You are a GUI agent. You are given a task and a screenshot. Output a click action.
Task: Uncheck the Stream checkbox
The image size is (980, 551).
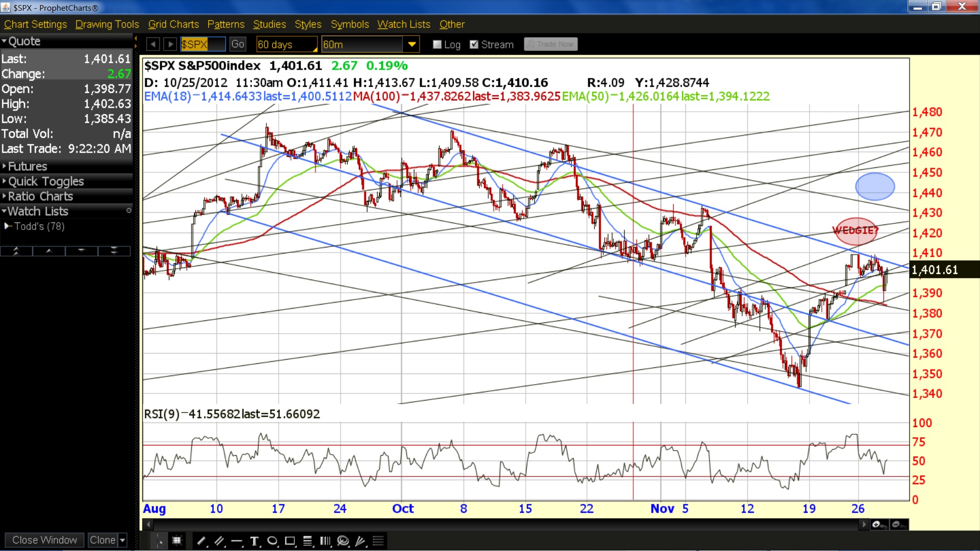coord(474,44)
